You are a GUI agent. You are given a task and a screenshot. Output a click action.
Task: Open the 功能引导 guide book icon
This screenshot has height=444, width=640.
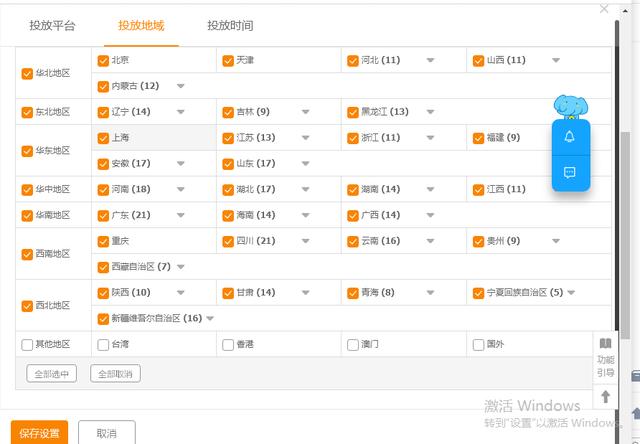click(x=605, y=343)
